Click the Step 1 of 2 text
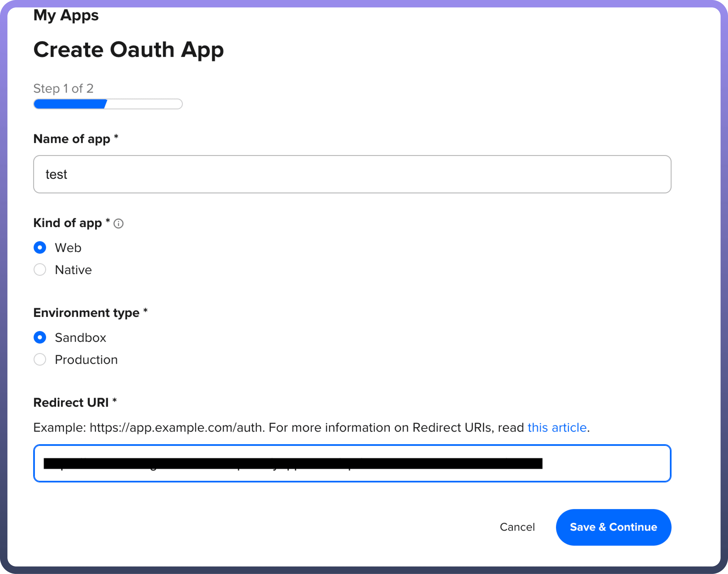The image size is (728, 574). 64,88
